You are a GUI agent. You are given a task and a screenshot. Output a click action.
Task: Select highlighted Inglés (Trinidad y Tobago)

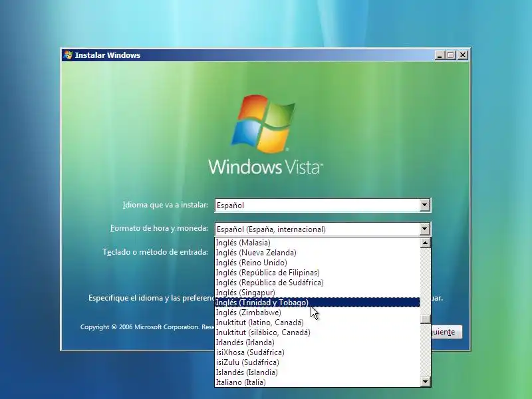[318, 303]
